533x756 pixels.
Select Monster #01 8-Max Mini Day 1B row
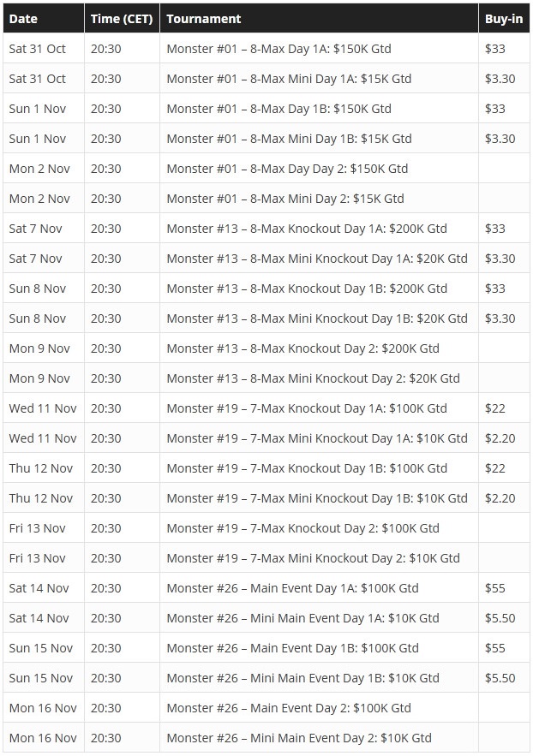[266, 139]
